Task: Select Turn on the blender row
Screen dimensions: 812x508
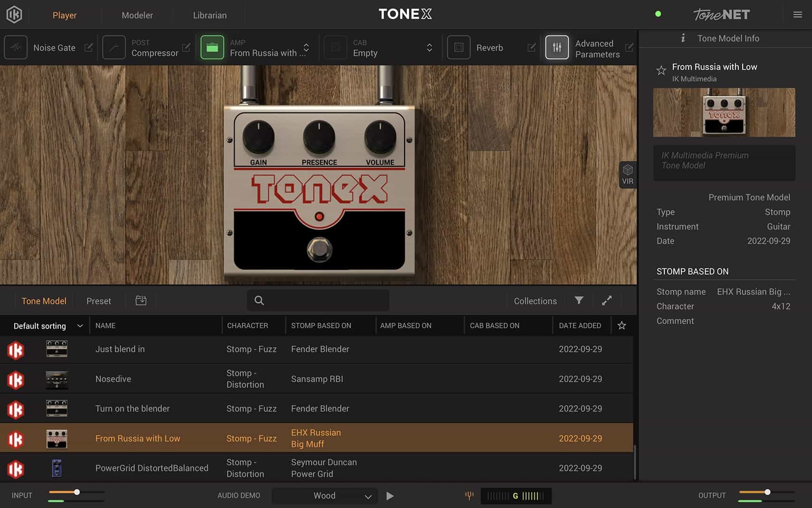Action: (x=316, y=409)
